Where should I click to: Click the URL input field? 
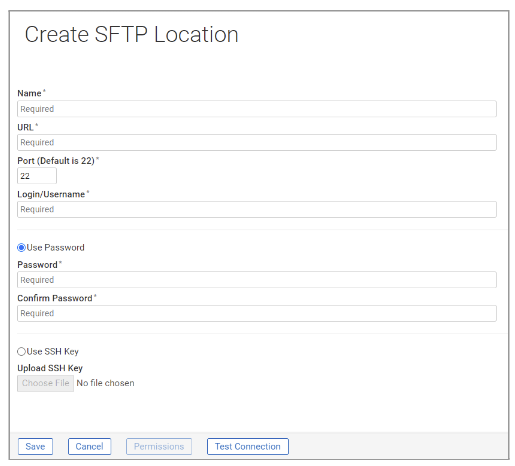(257, 143)
